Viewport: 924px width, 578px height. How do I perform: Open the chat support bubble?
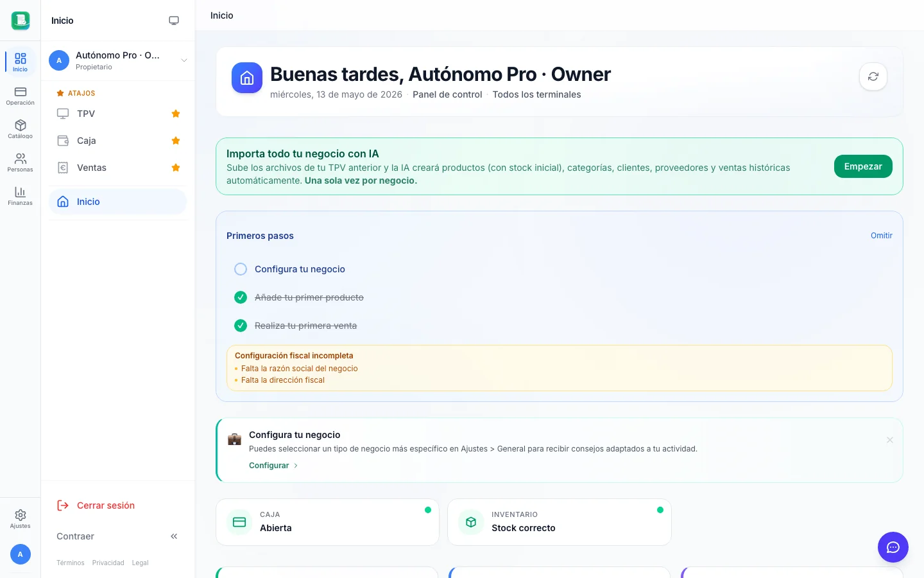tap(893, 547)
